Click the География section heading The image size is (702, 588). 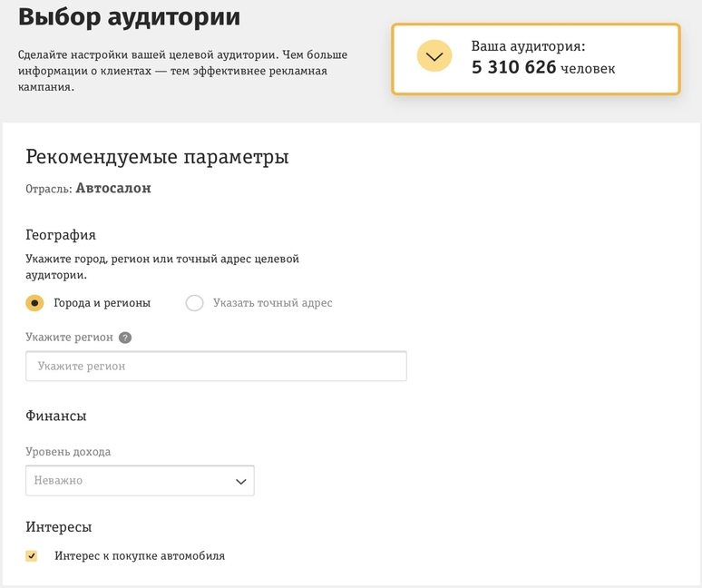point(61,235)
